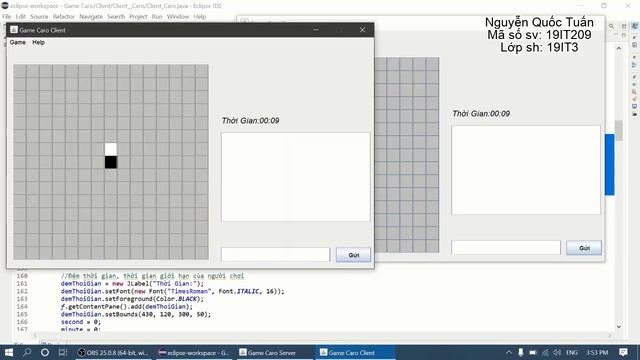The height and width of the screenshot is (360, 640).
Task: Focus chat message input in Game Caro Client
Action: [x=276, y=255]
